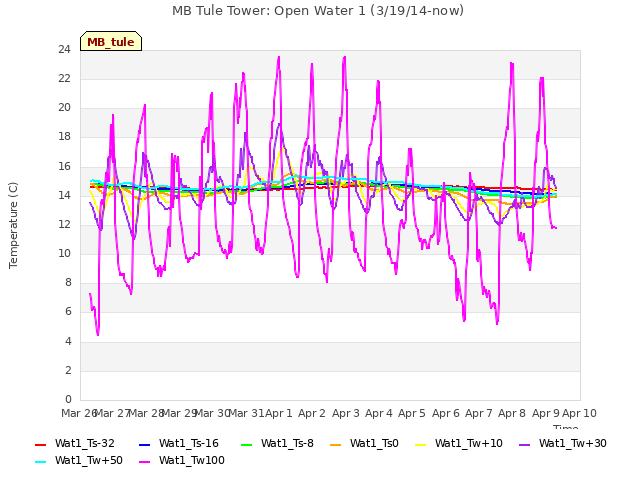Click the Mar 28 x-axis date label
The height and width of the screenshot is (480, 640).
click(146, 413)
